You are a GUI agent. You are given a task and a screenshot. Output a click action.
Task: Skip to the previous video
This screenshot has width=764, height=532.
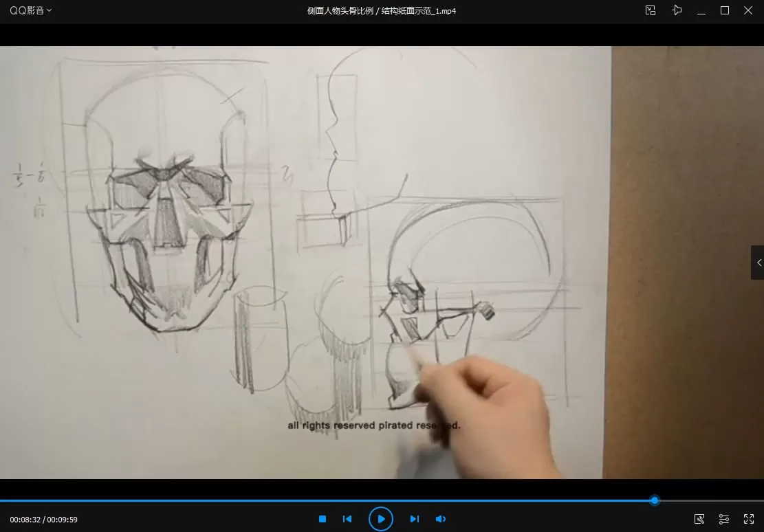pyautogui.click(x=347, y=519)
